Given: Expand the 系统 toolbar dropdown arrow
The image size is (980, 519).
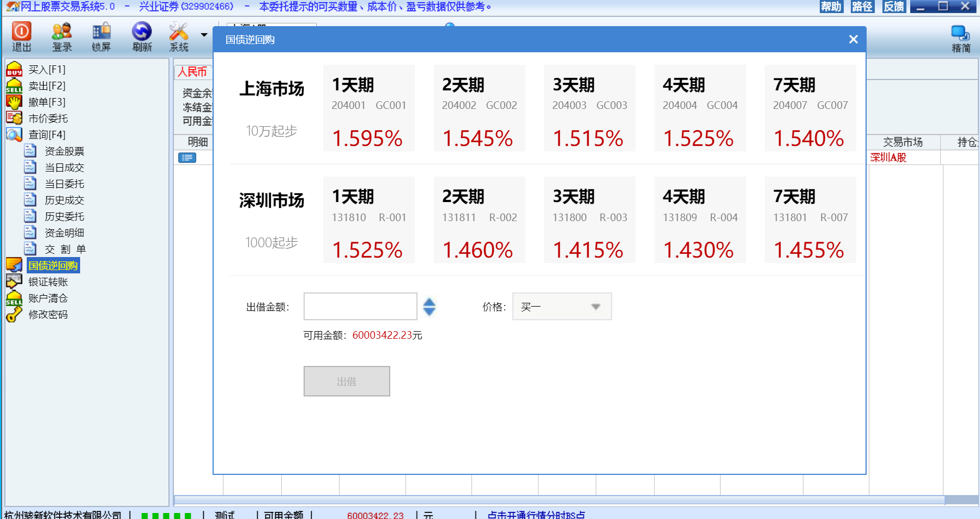Looking at the screenshot, I should point(204,35).
